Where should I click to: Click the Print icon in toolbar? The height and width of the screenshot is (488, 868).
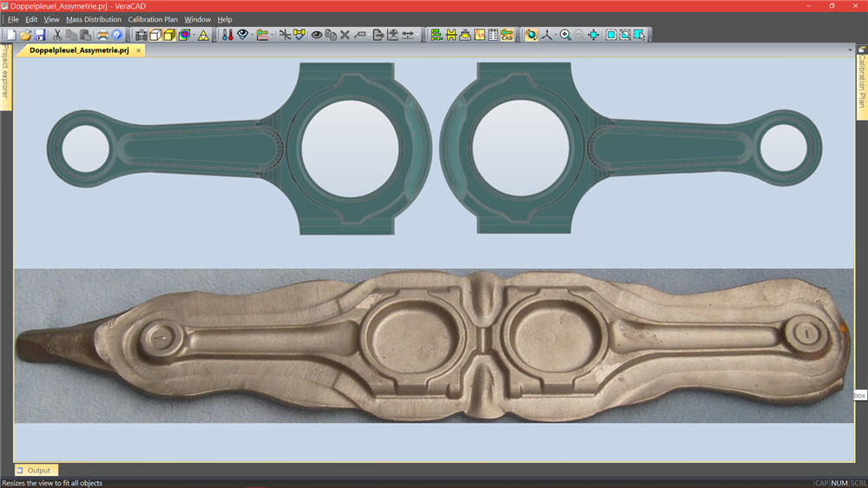[x=102, y=35]
